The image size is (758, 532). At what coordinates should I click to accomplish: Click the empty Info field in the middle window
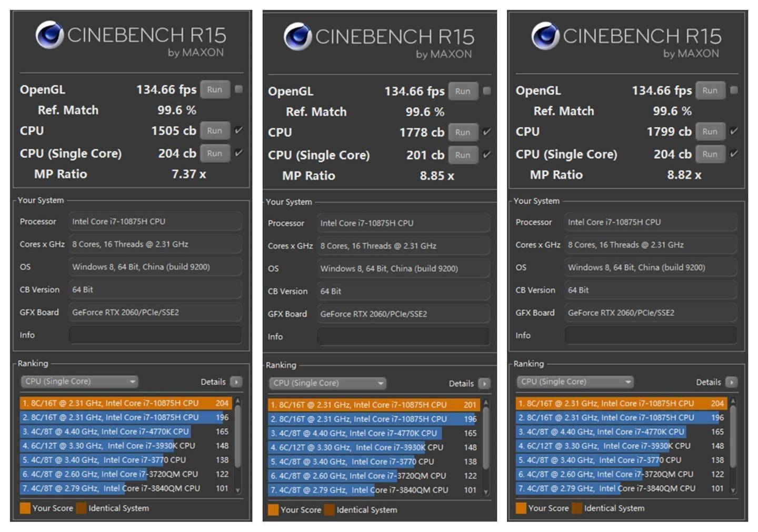(403, 336)
